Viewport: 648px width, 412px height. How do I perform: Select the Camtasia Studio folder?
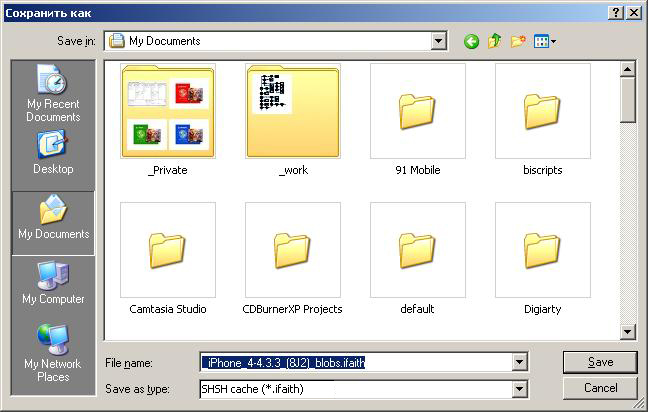pos(168,250)
